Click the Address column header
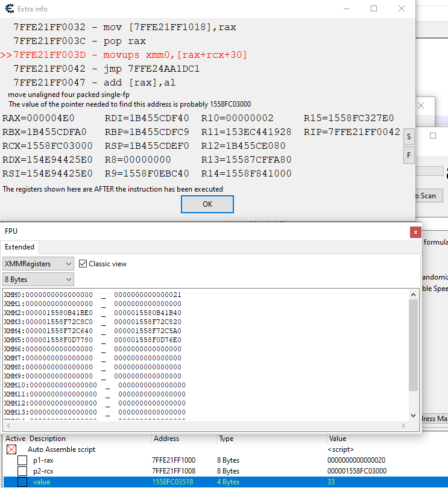The image size is (448, 488). tap(166, 439)
